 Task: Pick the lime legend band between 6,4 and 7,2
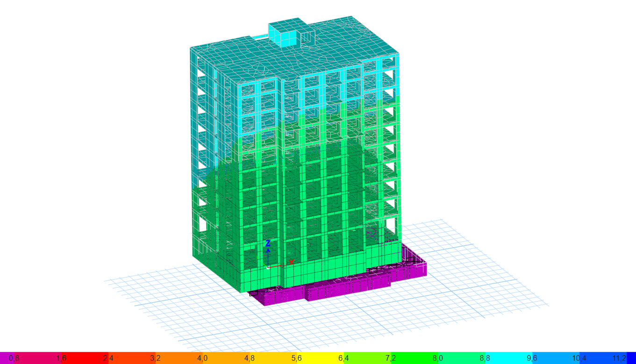point(367,358)
